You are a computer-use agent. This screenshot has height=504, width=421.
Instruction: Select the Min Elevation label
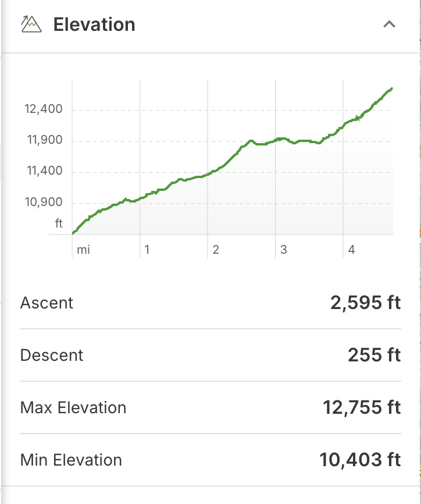(71, 460)
